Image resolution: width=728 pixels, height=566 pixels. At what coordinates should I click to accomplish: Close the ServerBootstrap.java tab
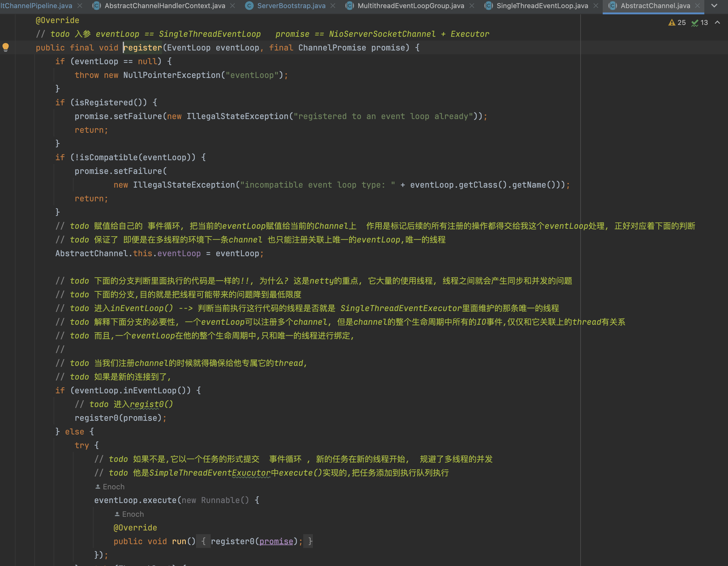coord(333,6)
